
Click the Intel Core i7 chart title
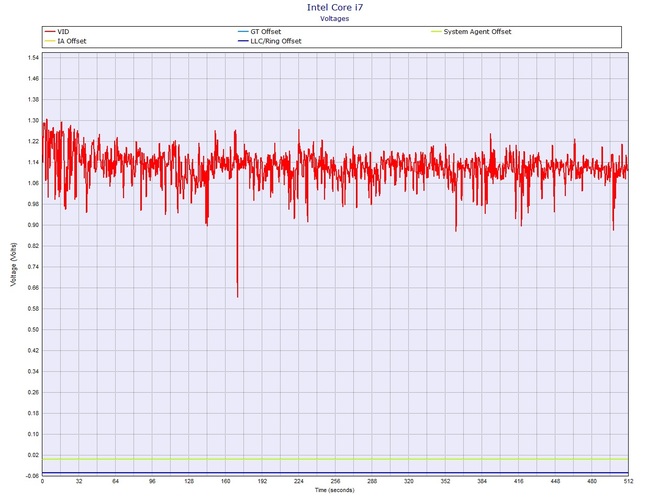(335, 7)
